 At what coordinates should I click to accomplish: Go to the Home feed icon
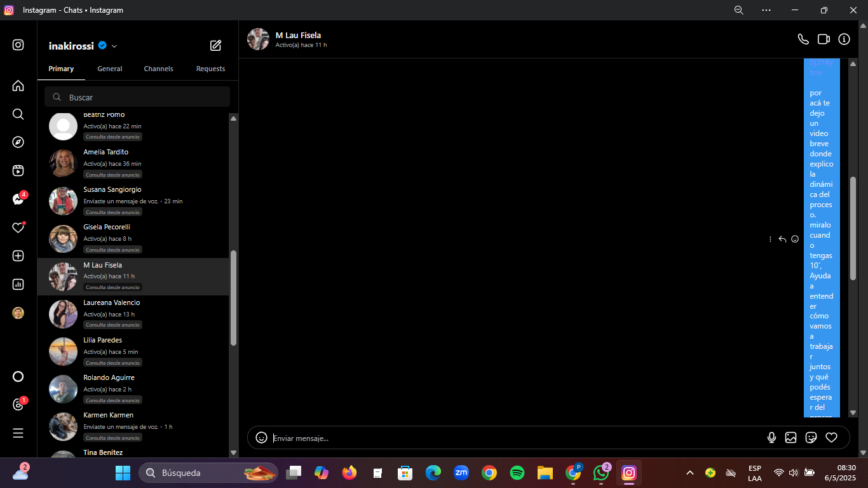18,86
